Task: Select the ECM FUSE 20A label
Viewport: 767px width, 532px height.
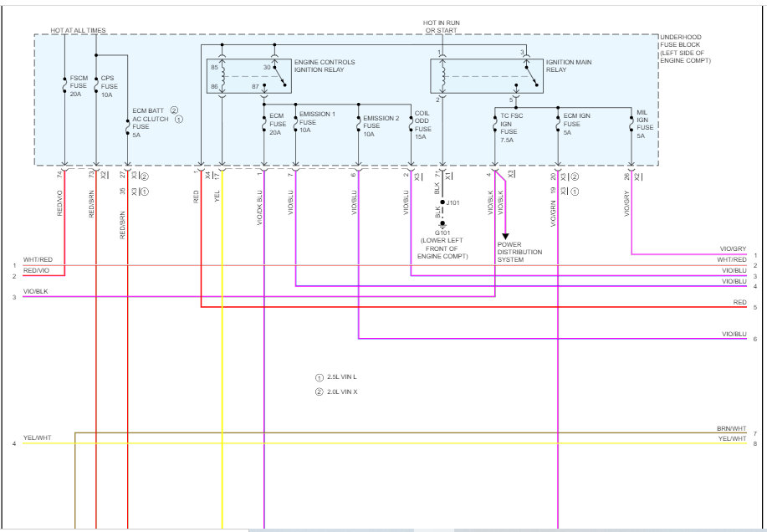Action: tap(278, 124)
